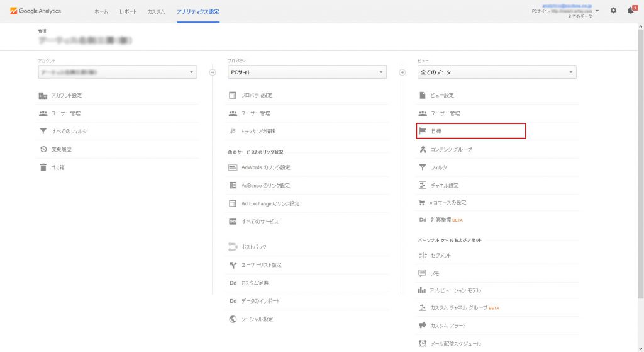Go to the ホーム tab
The width and height of the screenshot is (644, 352).
coord(101,11)
